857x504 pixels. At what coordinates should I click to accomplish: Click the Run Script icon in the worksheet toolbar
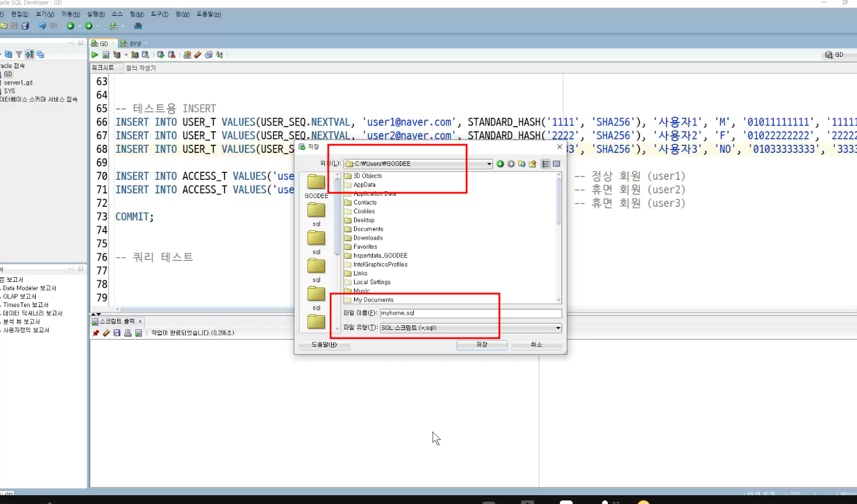(x=106, y=55)
